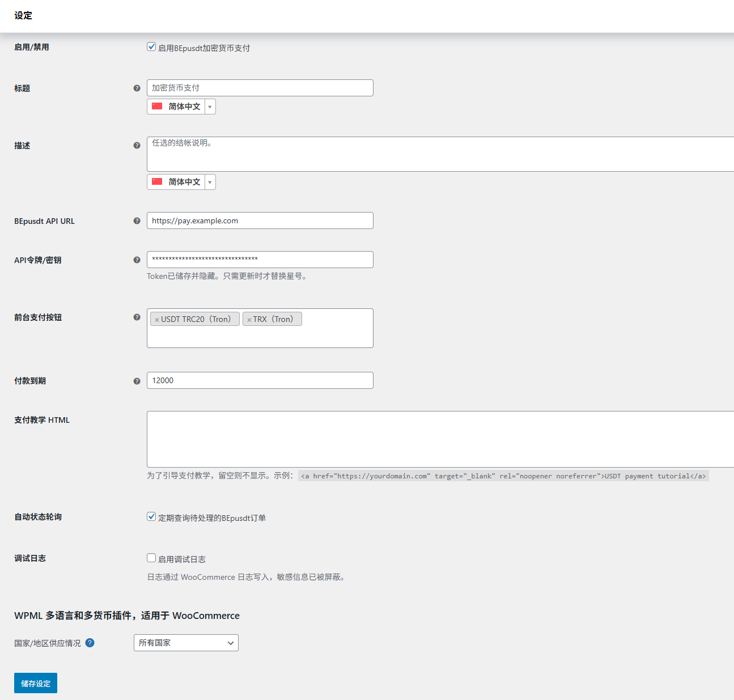Focus the 标题 text field
Viewport: 734px width, 700px height.
(x=260, y=88)
